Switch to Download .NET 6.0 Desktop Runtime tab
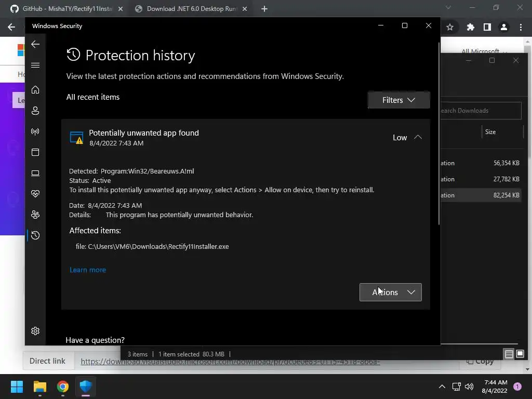This screenshot has height=399, width=532. click(192, 9)
